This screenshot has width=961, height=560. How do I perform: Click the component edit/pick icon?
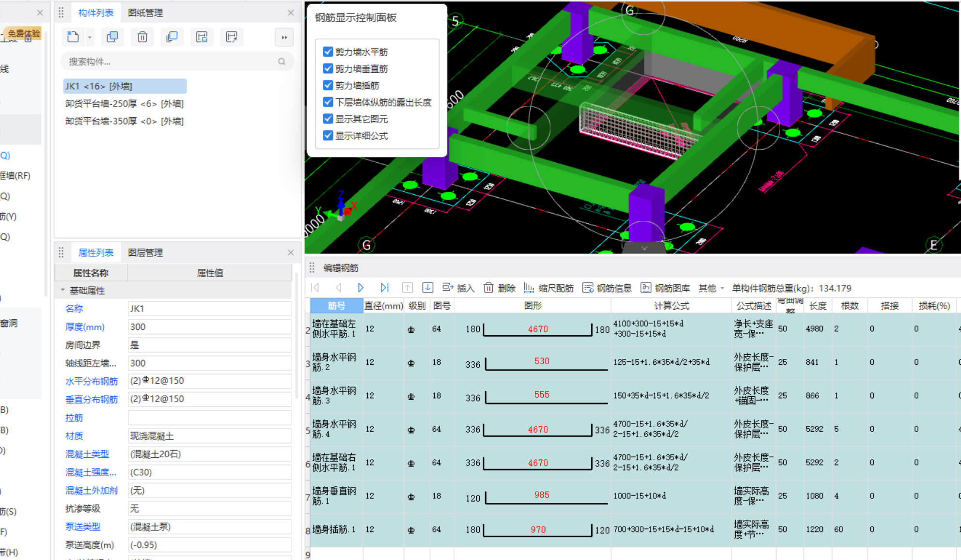click(x=232, y=37)
